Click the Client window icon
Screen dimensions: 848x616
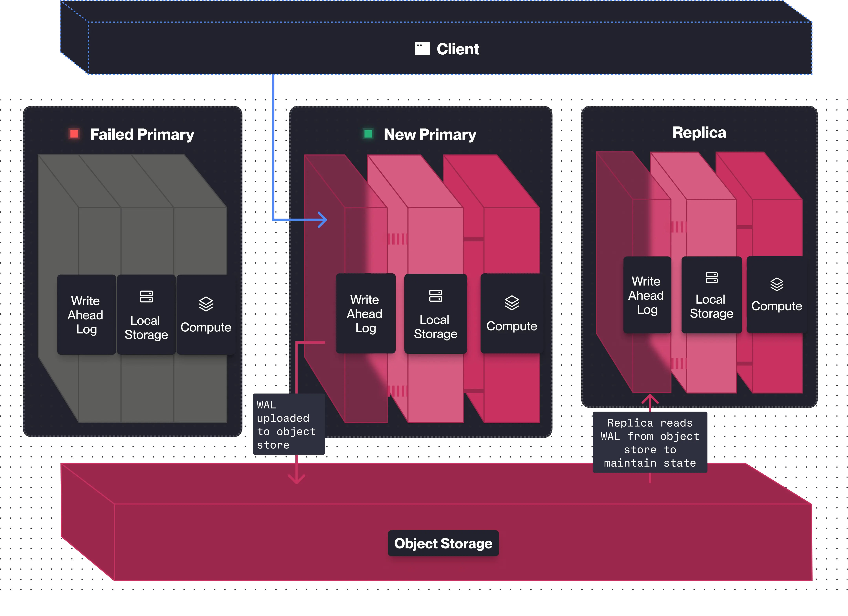422,49
